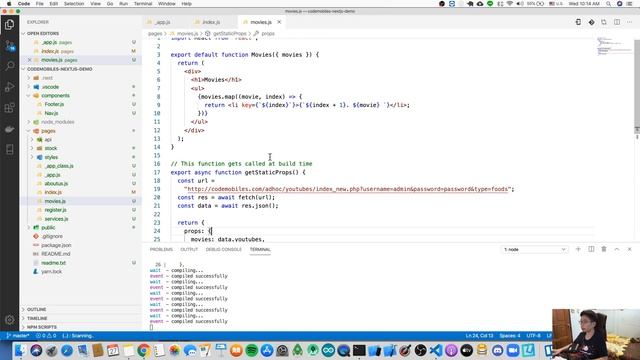Image resolution: width=640 pixels, height=360 pixels.
Task: Open the Explorer view in activity bar
Action: [9, 25]
